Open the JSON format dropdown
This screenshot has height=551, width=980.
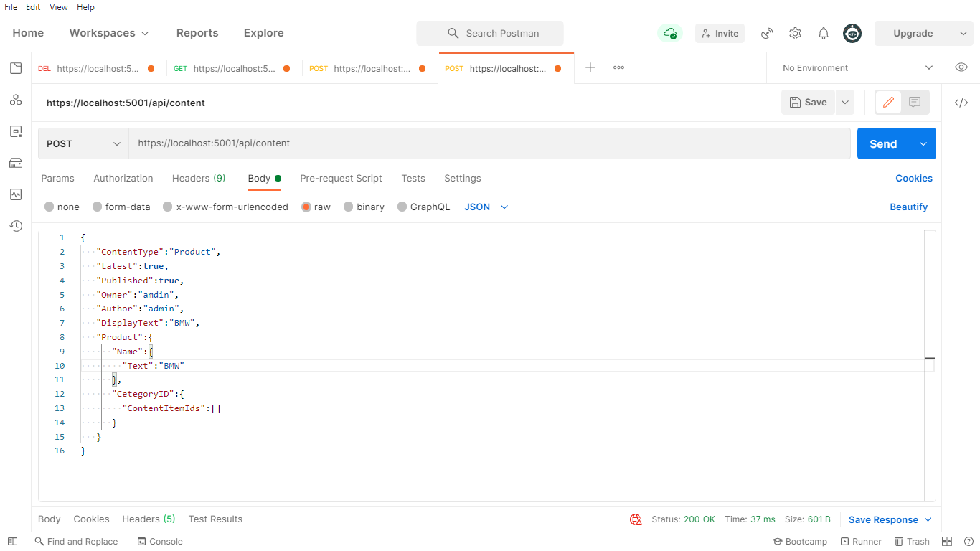coord(486,207)
